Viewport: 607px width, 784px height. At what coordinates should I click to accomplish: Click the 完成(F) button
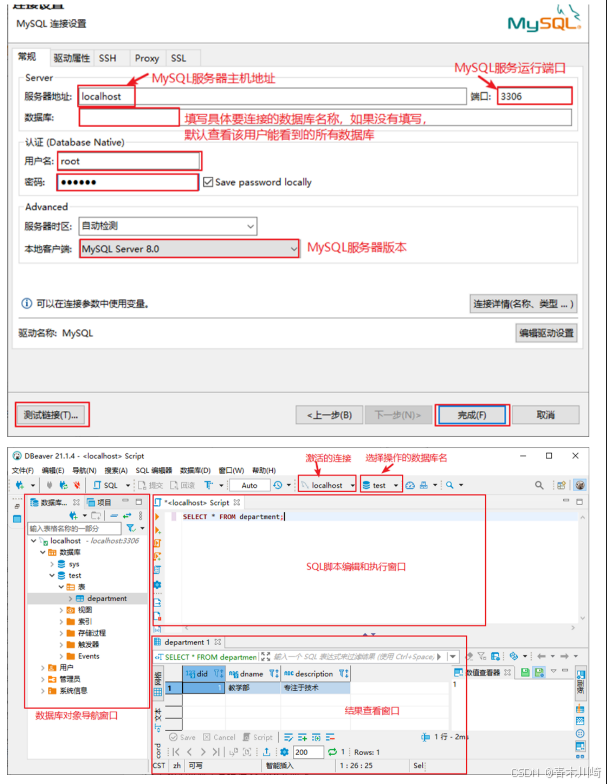(472, 415)
